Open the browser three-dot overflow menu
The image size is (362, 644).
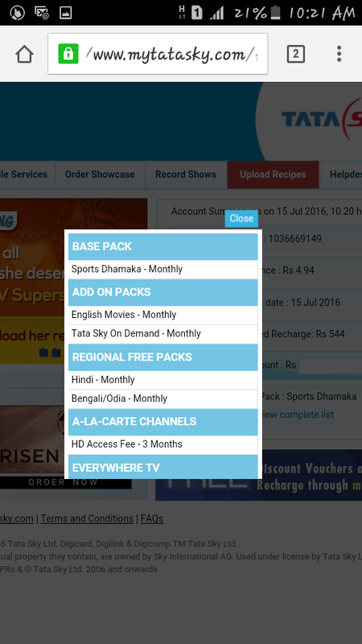point(339,54)
